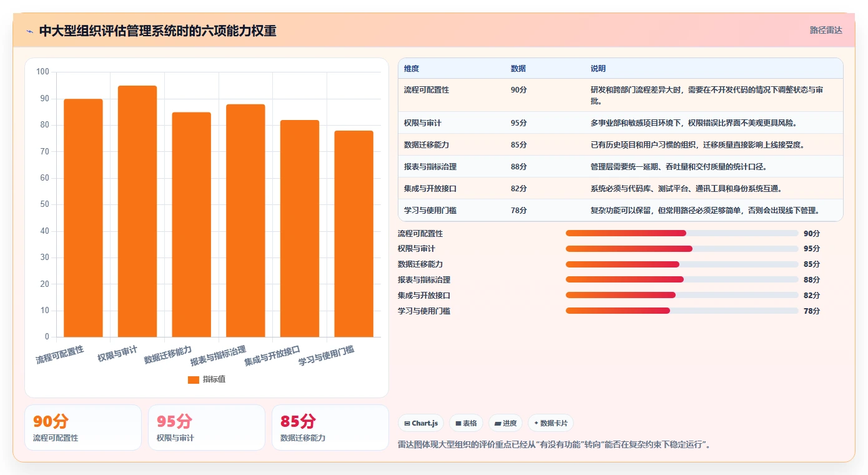Screen dimensions: 868x475
Task: Click the 数据迁移能力 bar in the chart
Action: [192, 224]
